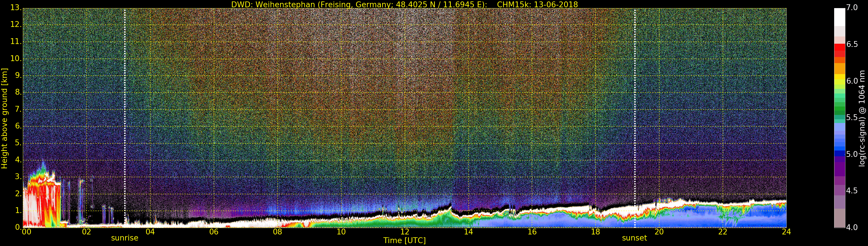Click the 12 tick on the time axis
The width and height of the screenshot is (868, 246).
pos(405,232)
